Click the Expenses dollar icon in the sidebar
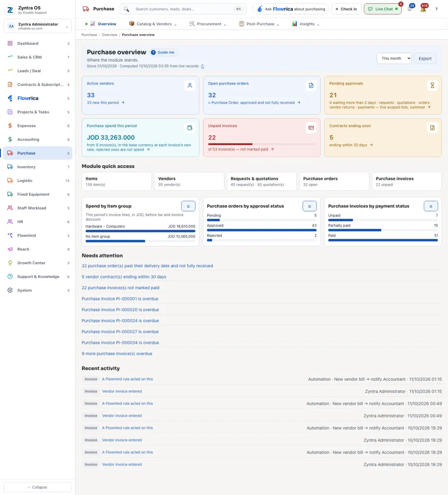The height and width of the screenshot is (495, 448). 10,125
